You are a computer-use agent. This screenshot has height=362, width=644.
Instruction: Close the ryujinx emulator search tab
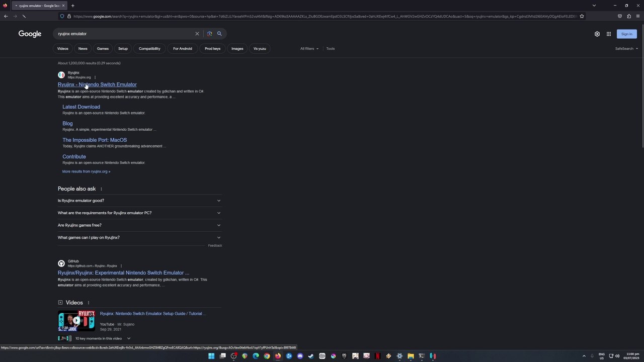63,6
